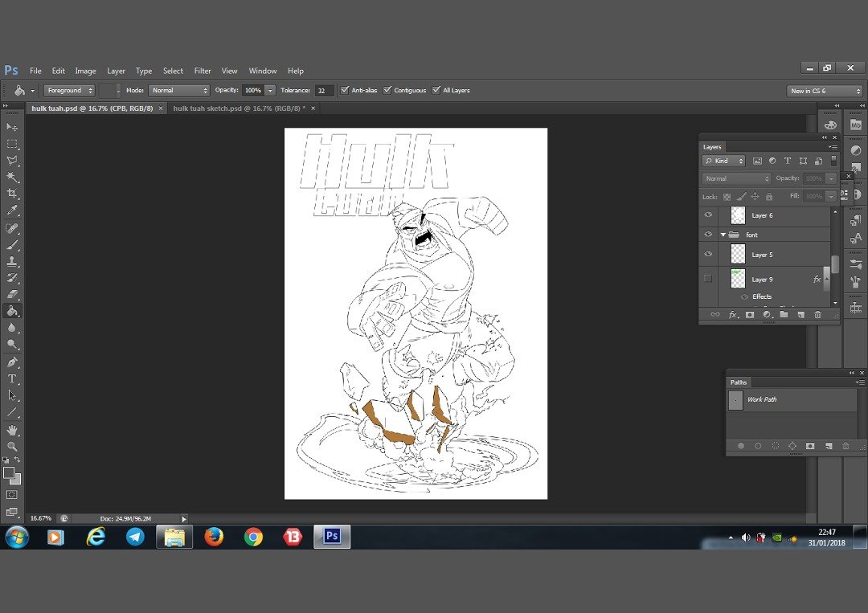The height and width of the screenshot is (613, 868).
Task: Select the Pen tool
Action: point(11,362)
